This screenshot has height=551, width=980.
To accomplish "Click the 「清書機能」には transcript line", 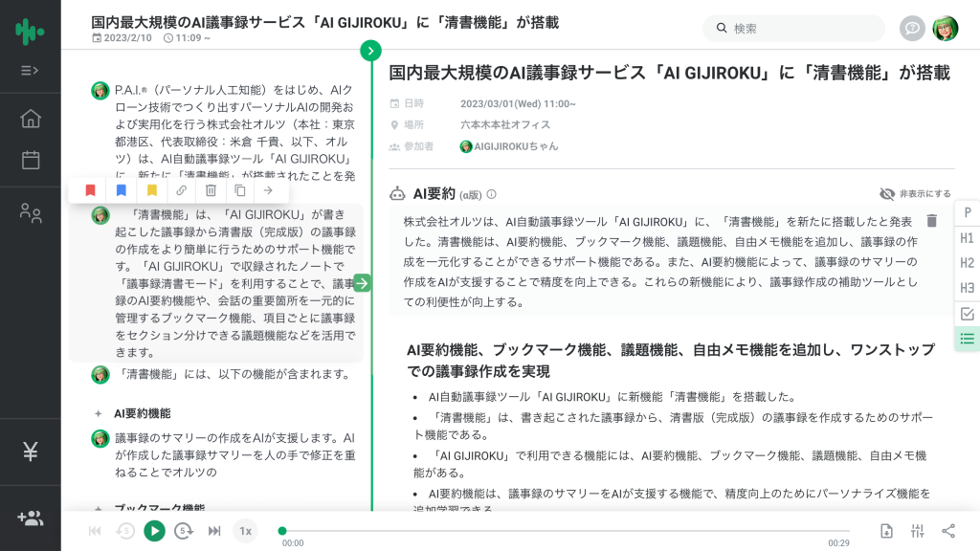I will [x=234, y=374].
